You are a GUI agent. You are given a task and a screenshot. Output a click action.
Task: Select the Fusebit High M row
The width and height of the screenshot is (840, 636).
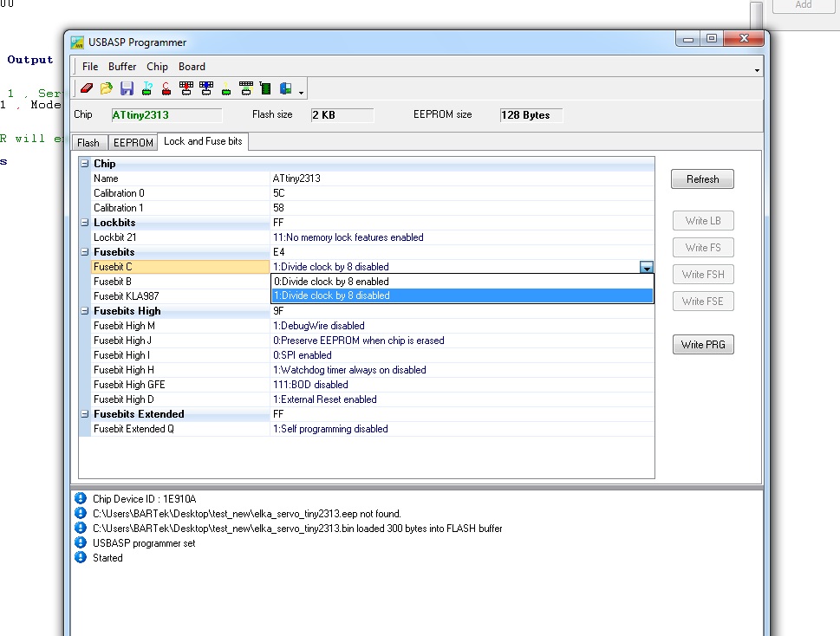pyautogui.click(x=373, y=326)
